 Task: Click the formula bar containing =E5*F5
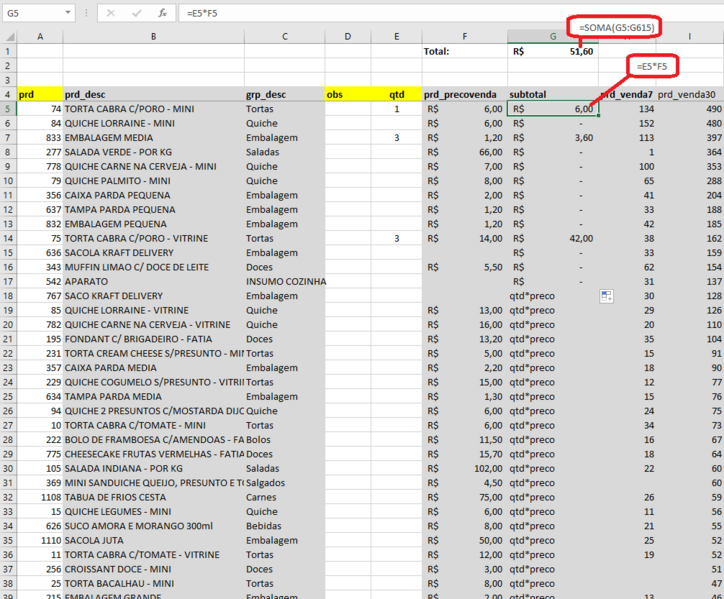tap(451, 13)
